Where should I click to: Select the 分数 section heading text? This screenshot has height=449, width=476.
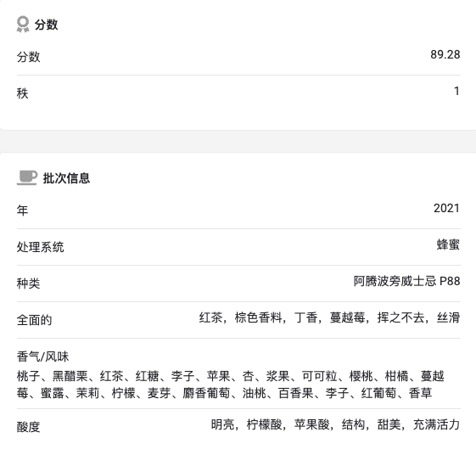pyautogui.click(x=46, y=25)
